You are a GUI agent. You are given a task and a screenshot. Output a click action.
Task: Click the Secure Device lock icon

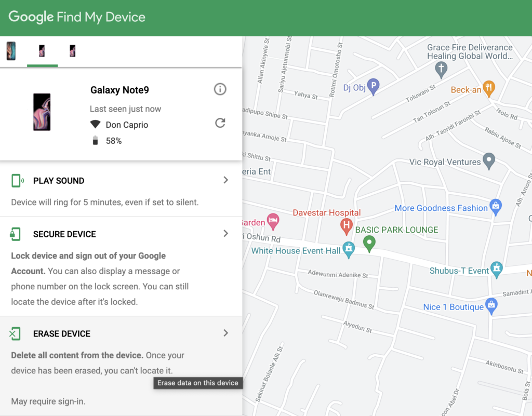(x=15, y=234)
